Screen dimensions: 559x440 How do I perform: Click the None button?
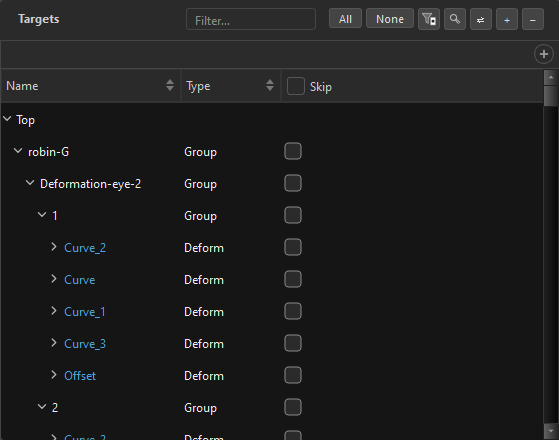click(390, 19)
